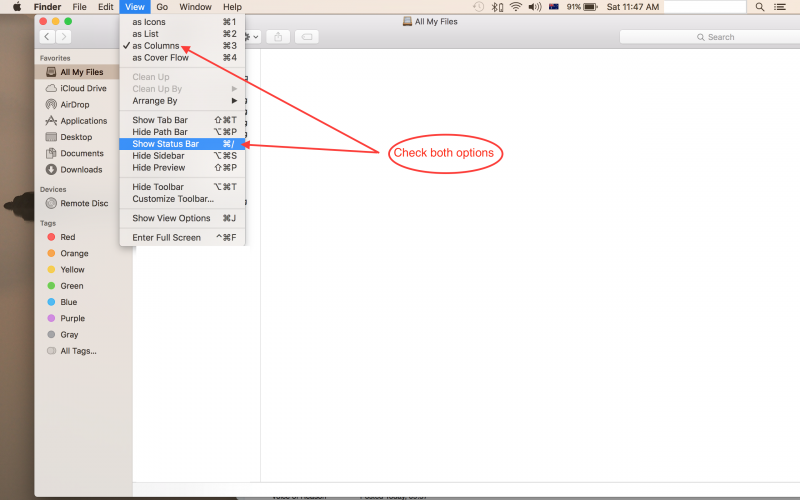Close the open View menu

click(135, 7)
